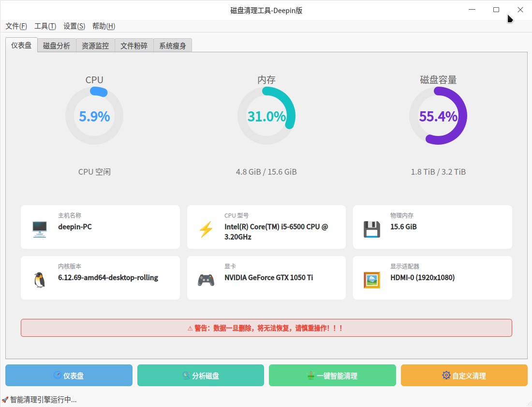This screenshot has width=532, height=407.
Task: Click the 1.8 TiB / 3.2 TiB disk label
Action: (x=438, y=172)
